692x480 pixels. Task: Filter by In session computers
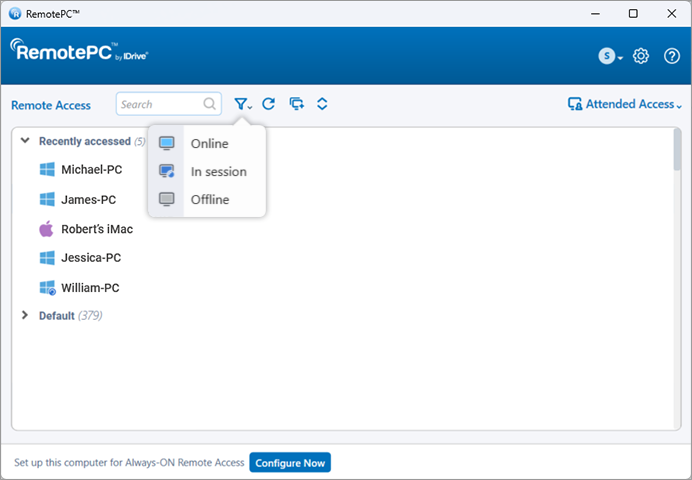[x=218, y=172]
